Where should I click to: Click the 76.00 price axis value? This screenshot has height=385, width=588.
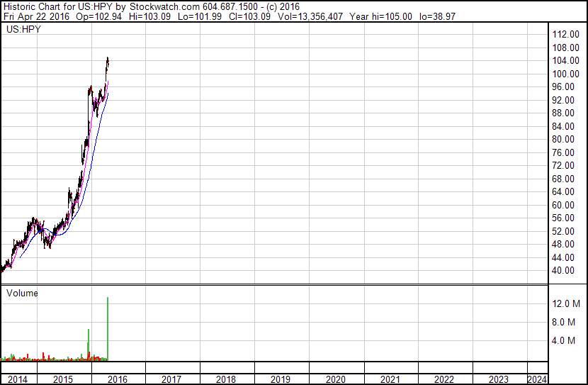[563, 152]
